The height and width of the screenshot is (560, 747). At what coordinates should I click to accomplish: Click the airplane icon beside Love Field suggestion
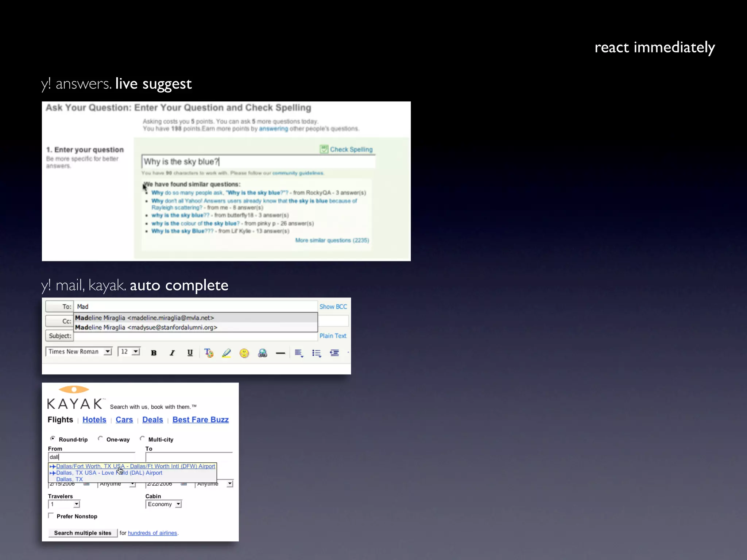click(x=53, y=473)
